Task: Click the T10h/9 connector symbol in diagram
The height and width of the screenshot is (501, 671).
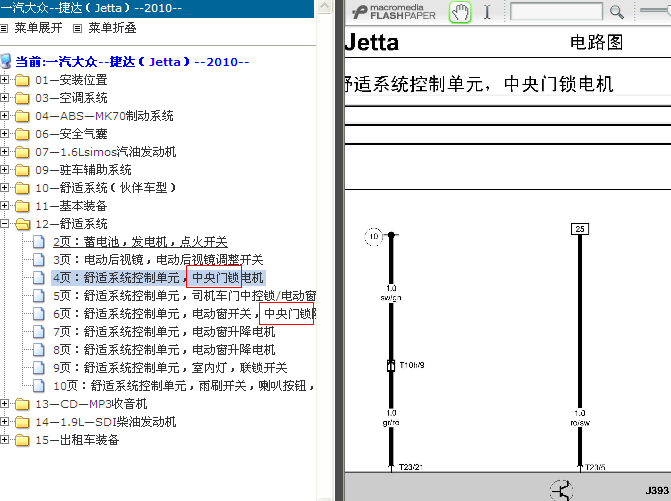Action: [x=391, y=365]
